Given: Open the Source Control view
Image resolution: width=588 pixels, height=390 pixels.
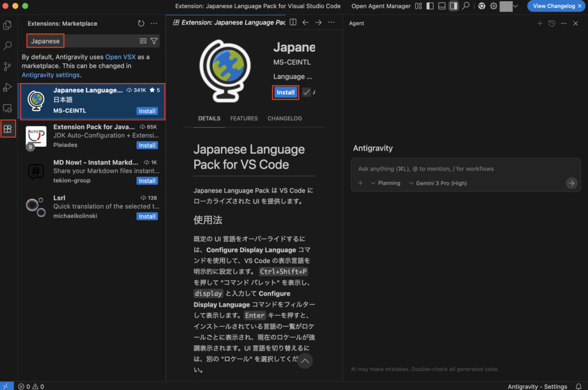Looking at the screenshot, I should (x=7, y=67).
